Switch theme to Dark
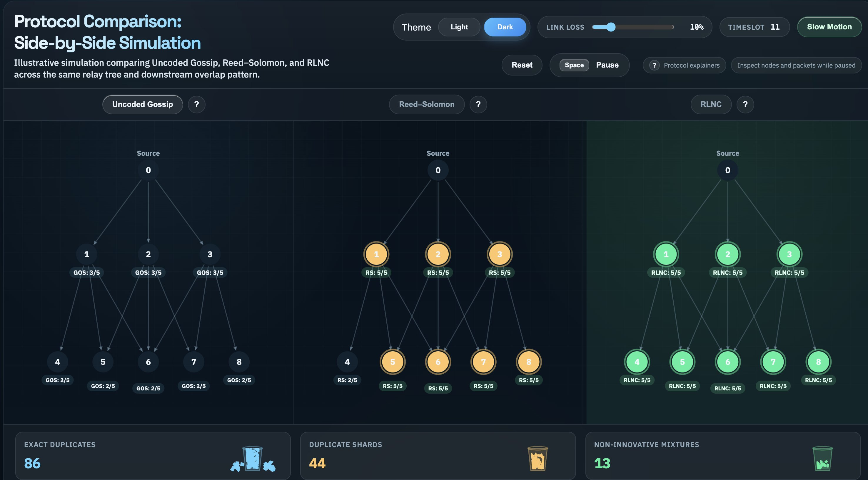 (x=505, y=27)
